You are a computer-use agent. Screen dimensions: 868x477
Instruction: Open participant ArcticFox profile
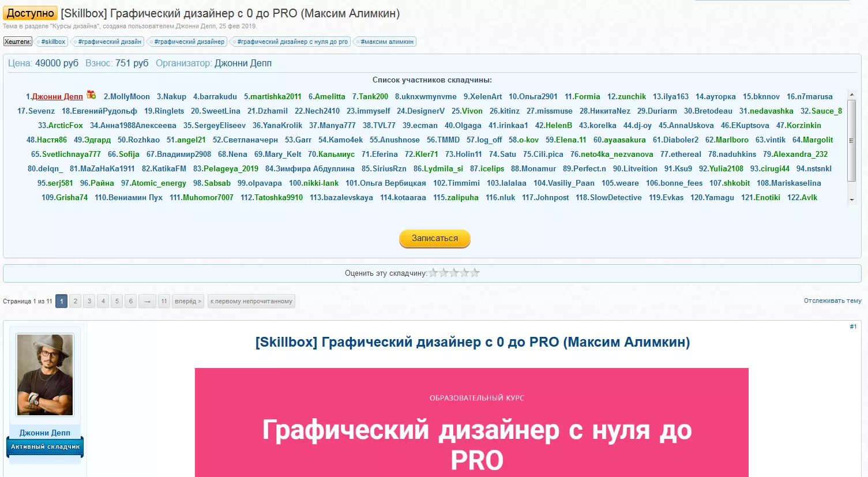pos(66,125)
